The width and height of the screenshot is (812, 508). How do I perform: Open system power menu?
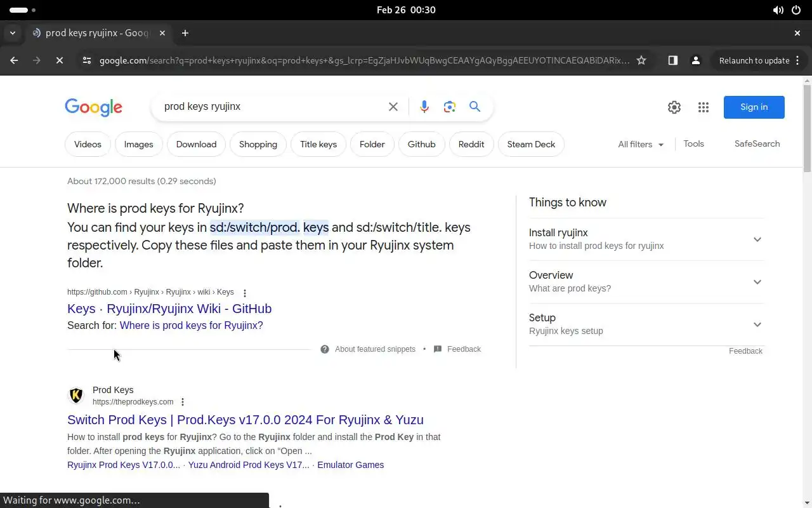[x=797, y=10]
